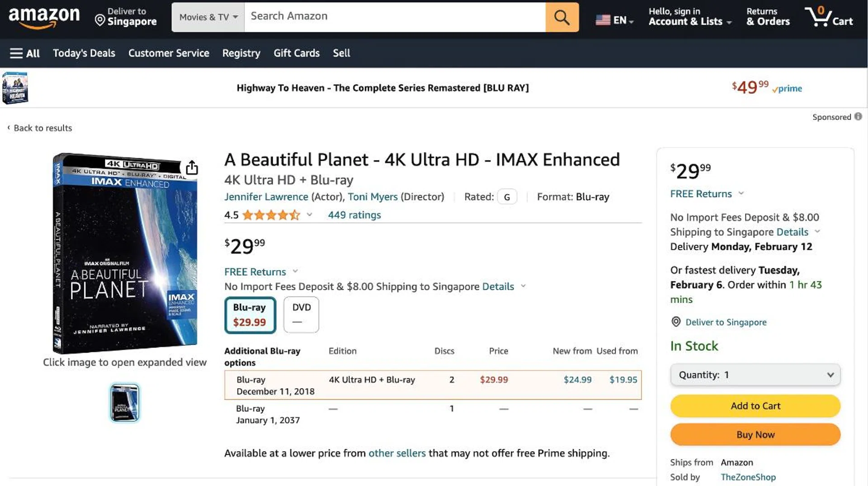This screenshot has width=868, height=486.
Task: Click the small product thumbnail below image
Action: point(125,402)
